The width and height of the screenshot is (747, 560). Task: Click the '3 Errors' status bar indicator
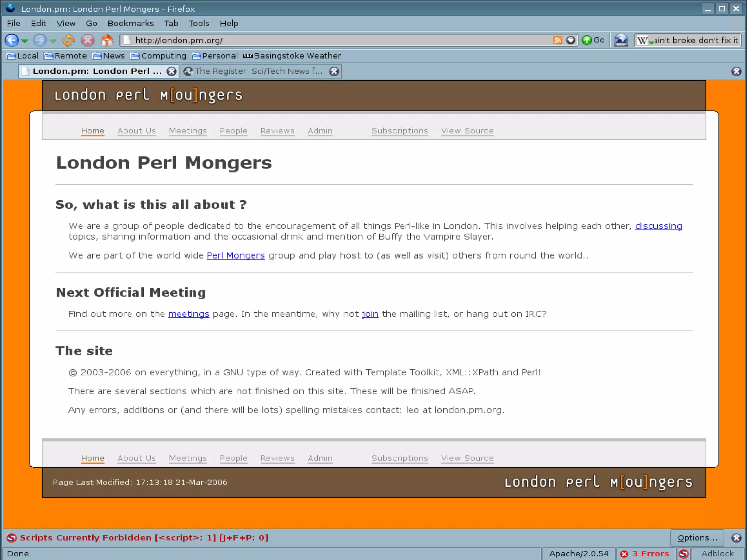[645, 553]
